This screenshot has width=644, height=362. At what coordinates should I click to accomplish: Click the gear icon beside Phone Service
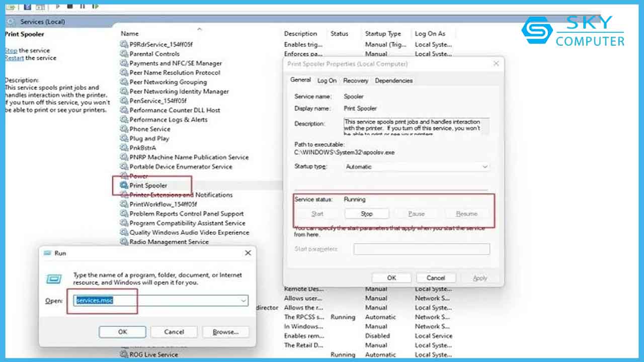pyautogui.click(x=124, y=129)
